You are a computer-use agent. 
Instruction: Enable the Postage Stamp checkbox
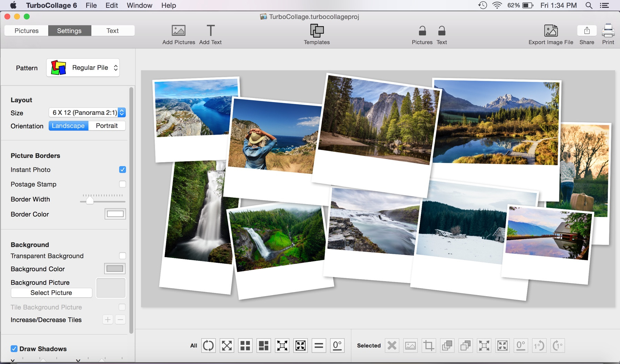pyautogui.click(x=122, y=184)
